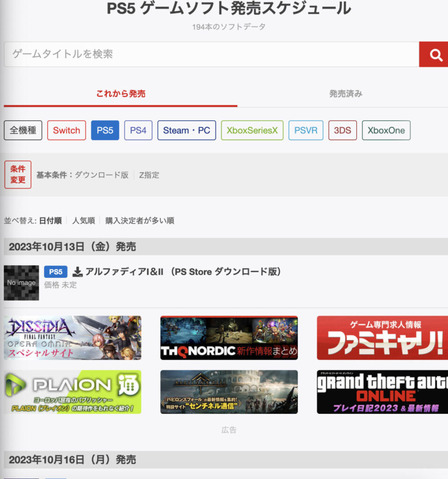Switch to the これから発売 tab
This screenshot has width=448, height=479.
tap(120, 94)
